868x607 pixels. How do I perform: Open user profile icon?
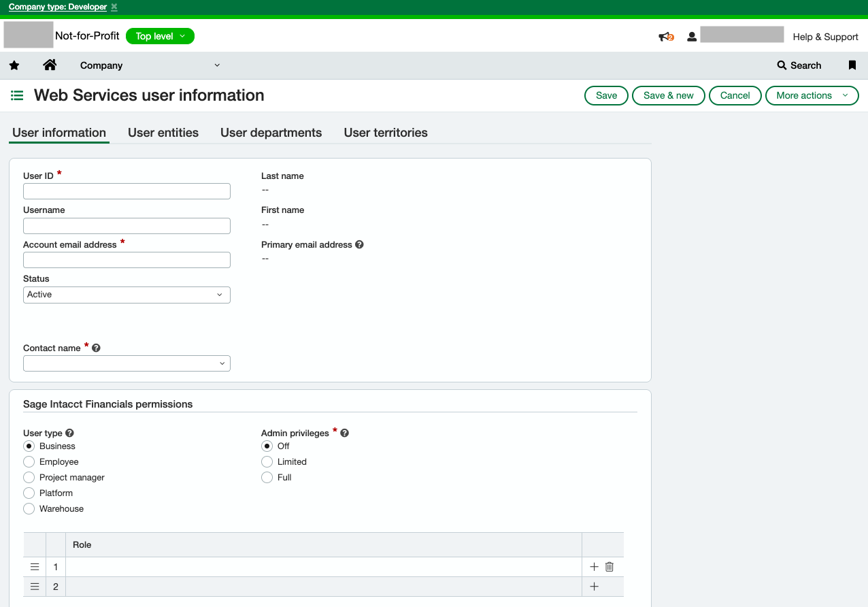[692, 37]
